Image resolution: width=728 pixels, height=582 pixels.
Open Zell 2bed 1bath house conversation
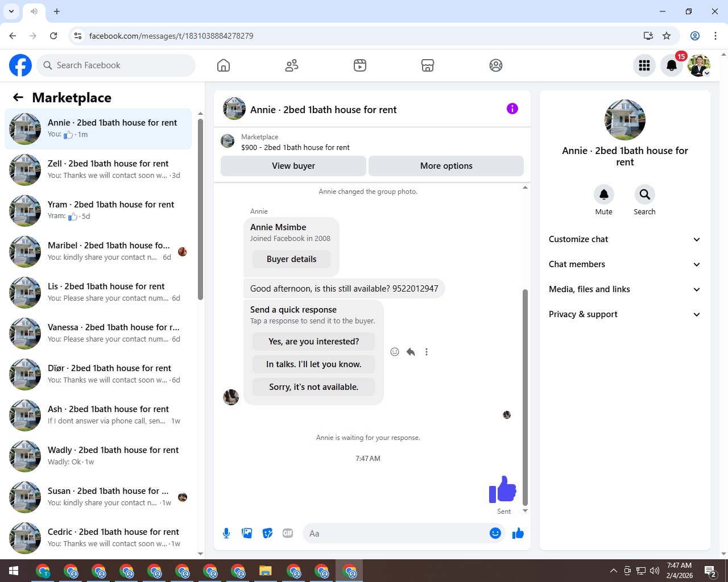[98, 170]
